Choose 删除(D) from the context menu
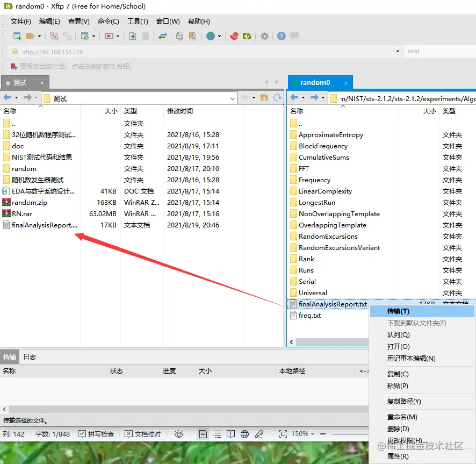The height and width of the screenshot is (464, 476). [422, 429]
